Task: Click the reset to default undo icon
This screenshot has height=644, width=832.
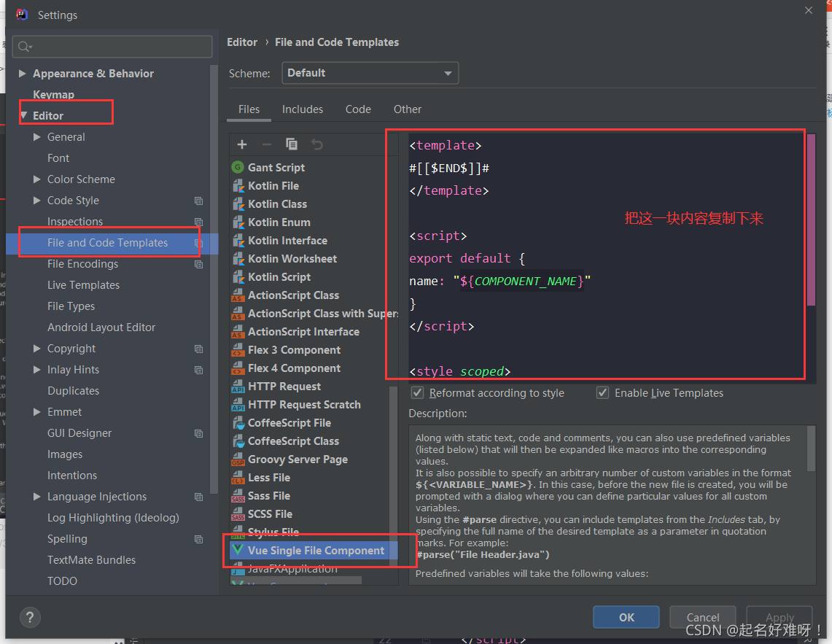Action: tap(316, 144)
